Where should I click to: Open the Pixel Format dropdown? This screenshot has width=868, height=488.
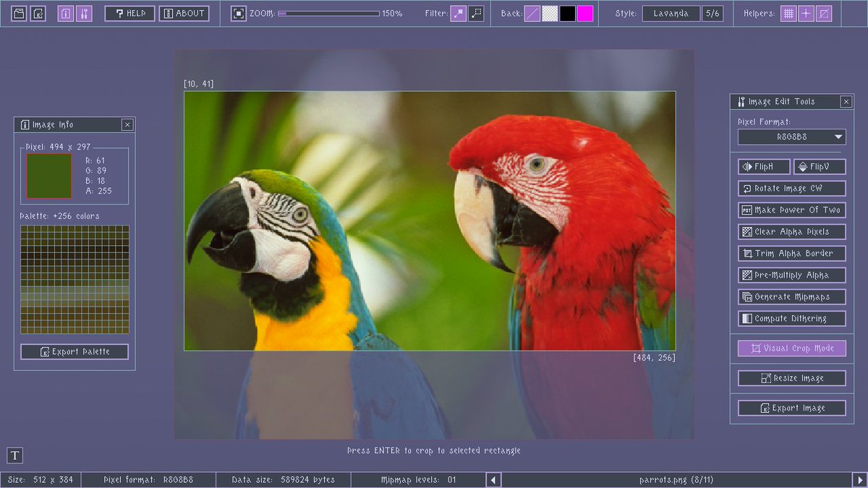(791, 137)
